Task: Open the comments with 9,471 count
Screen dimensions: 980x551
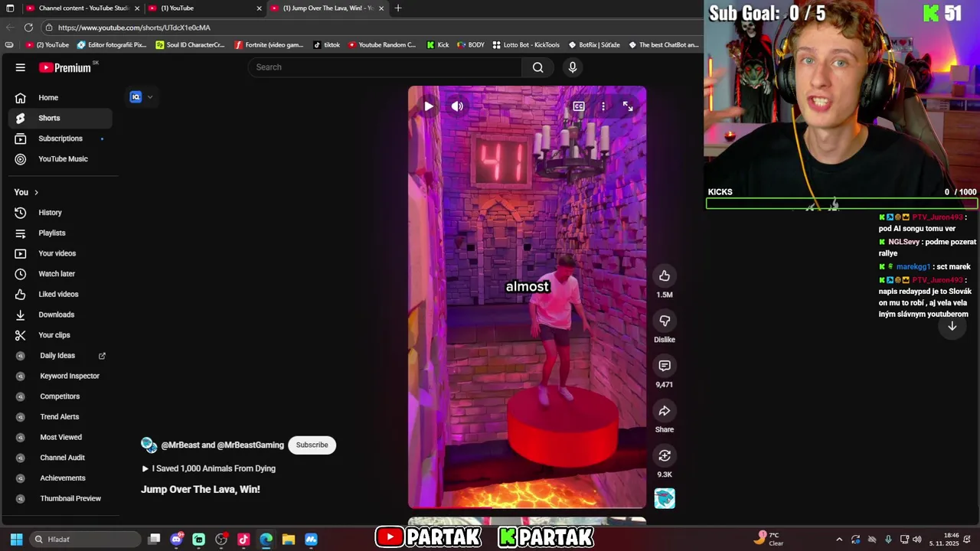Action: (665, 366)
